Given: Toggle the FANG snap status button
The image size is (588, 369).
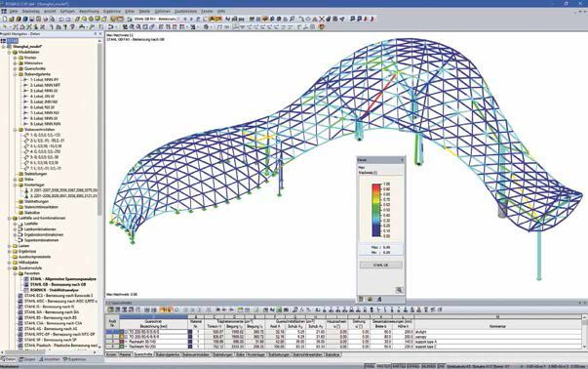Looking at the screenshot, I should [370, 366].
